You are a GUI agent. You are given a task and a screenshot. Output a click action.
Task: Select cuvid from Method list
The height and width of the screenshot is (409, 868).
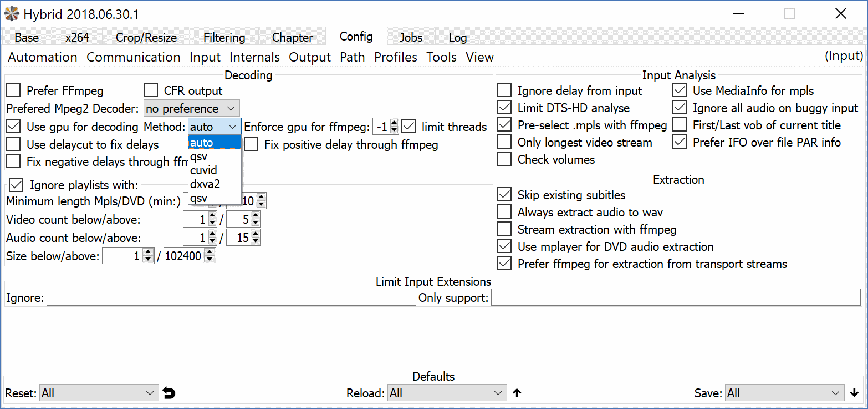point(203,170)
